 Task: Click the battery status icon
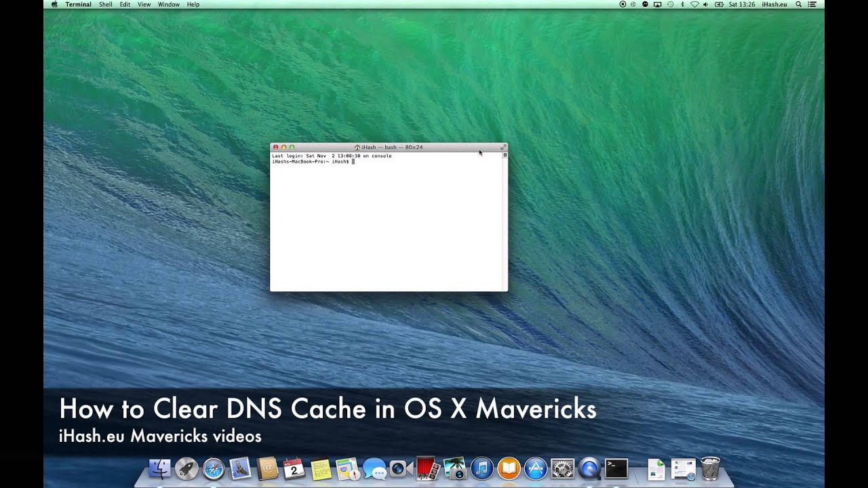click(719, 4)
